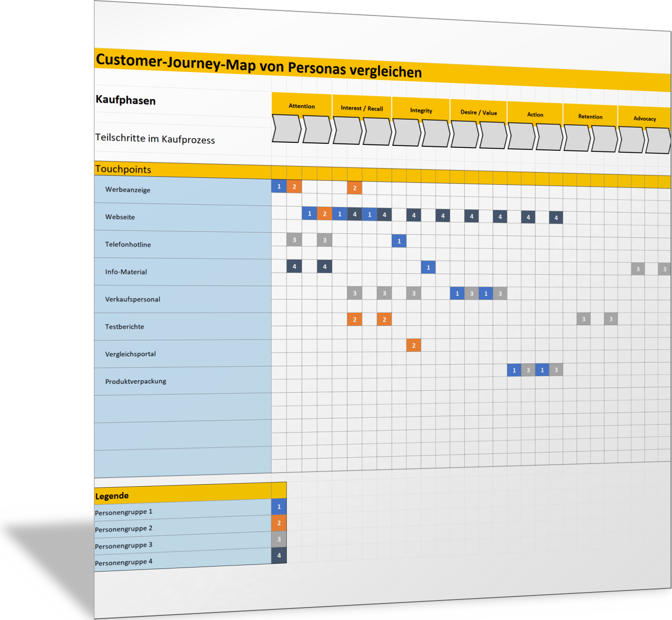This screenshot has height=620, width=672.
Task: Select the Retention phase header
Action: click(590, 116)
